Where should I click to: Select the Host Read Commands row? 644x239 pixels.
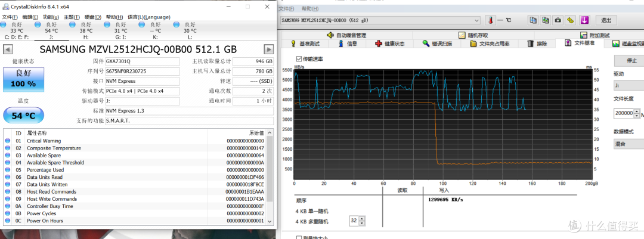click(x=135, y=192)
